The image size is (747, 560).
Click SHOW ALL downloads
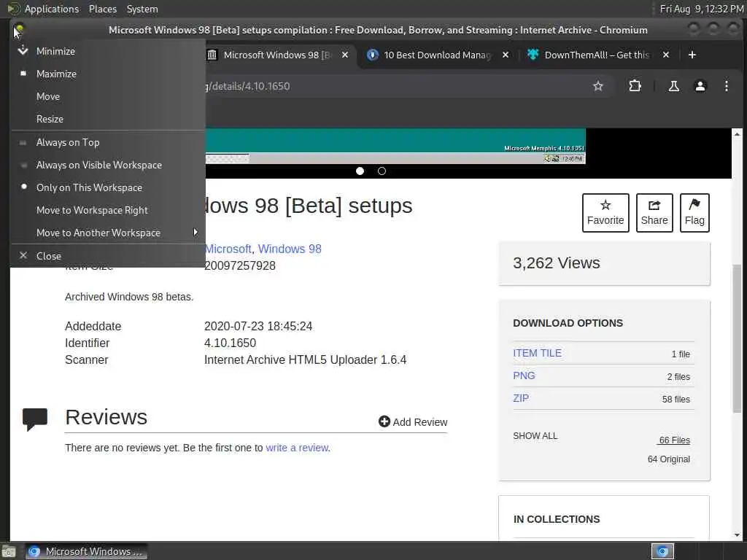click(x=535, y=436)
